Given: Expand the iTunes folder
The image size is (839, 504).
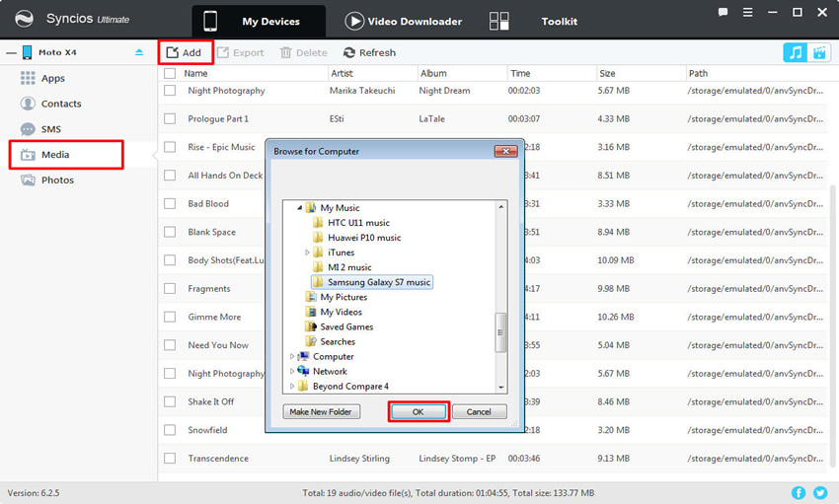Looking at the screenshot, I should [x=307, y=252].
